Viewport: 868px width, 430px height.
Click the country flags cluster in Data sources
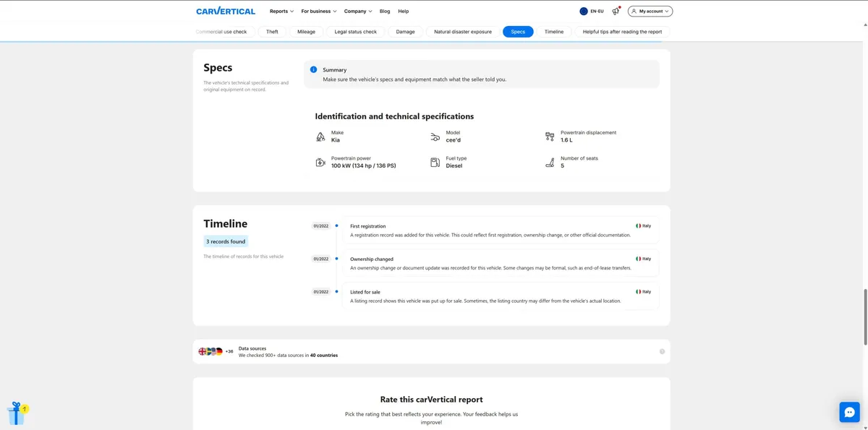[x=210, y=351]
